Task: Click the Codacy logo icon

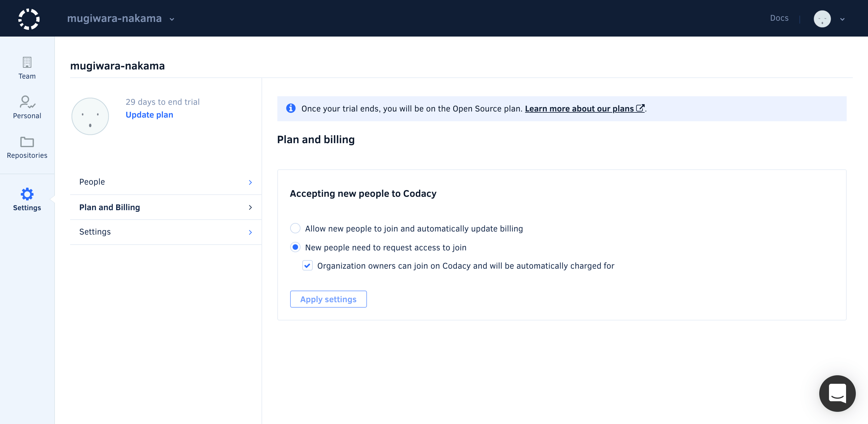Action: [x=29, y=19]
